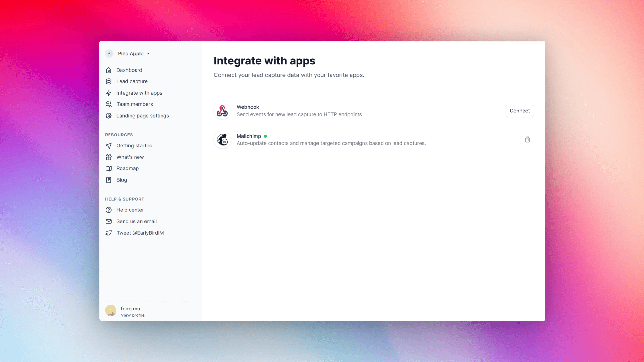Open Landing page settings
The width and height of the screenshot is (644, 362).
coord(143,116)
